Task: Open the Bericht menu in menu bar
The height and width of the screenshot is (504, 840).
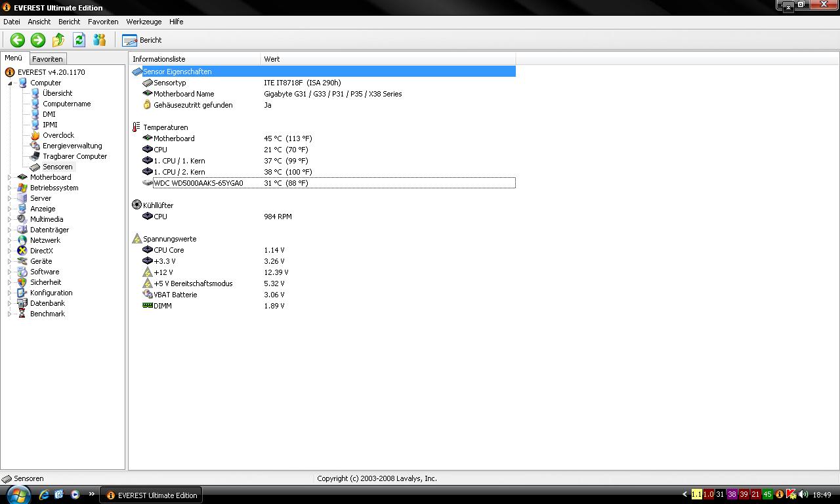Action: pyautogui.click(x=69, y=22)
